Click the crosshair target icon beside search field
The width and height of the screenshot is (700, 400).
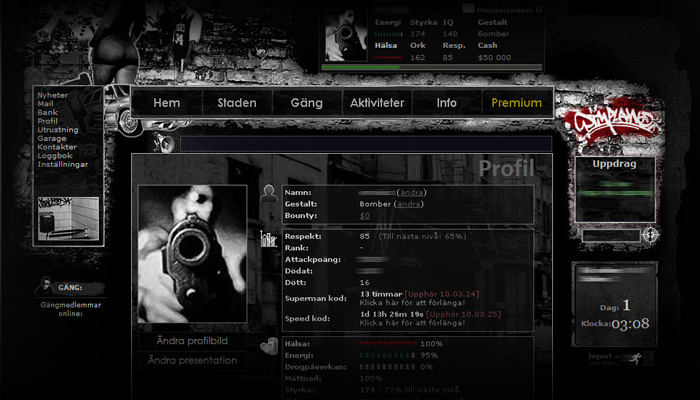click(x=651, y=235)
